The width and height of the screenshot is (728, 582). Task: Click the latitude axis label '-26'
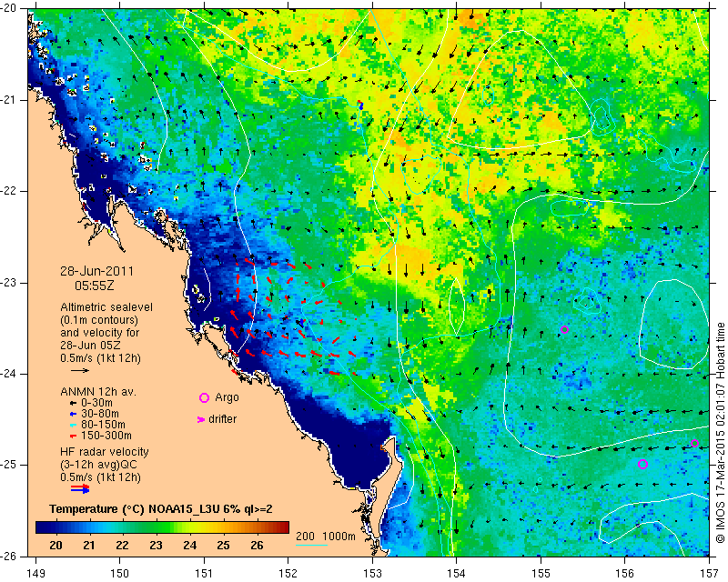coord(9,557)
